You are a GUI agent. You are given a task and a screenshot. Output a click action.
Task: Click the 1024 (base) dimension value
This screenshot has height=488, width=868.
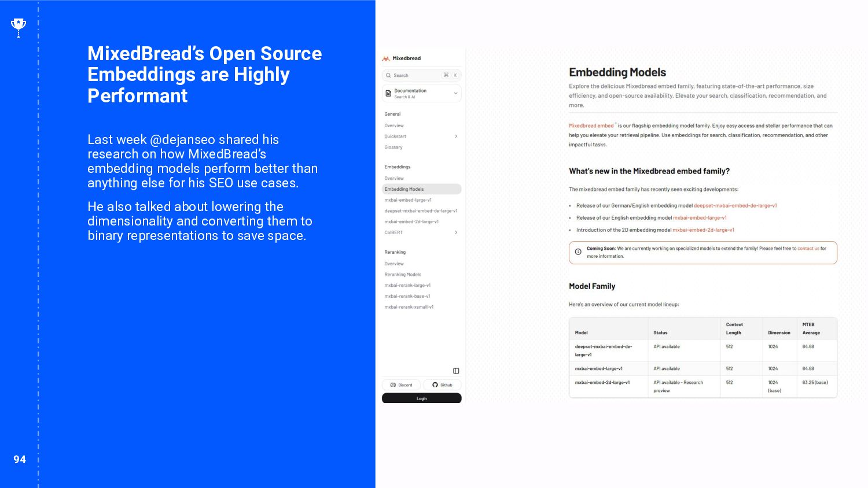pos(775,387)
